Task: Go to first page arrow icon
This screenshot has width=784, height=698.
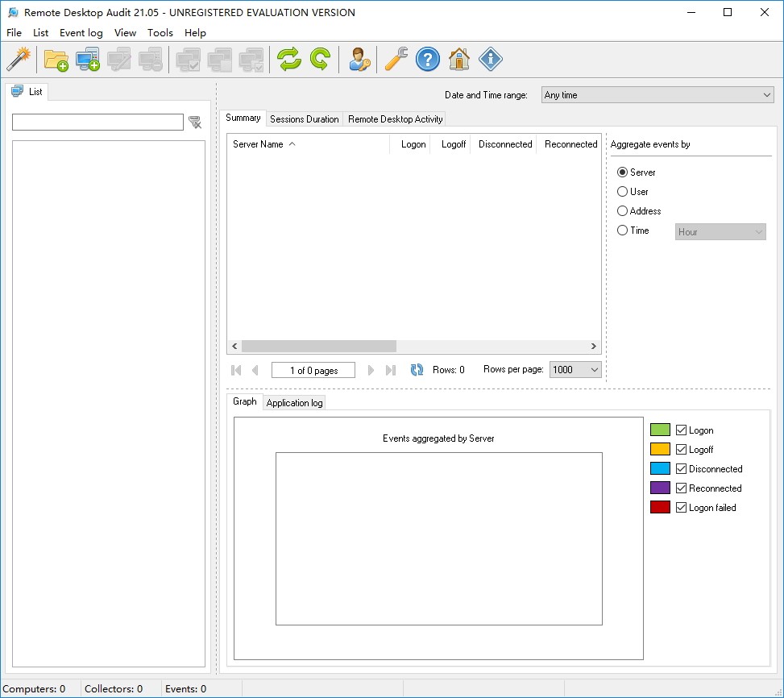Action: [x=236, y=370]
